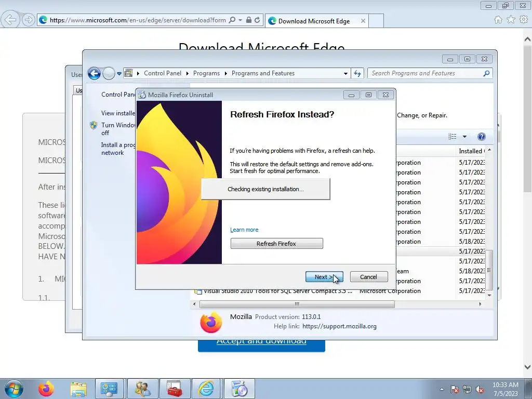The image size is (532, 399).
Task: Open recent locations dropdown in Control Panel
Action: click(x=119, y=73)
